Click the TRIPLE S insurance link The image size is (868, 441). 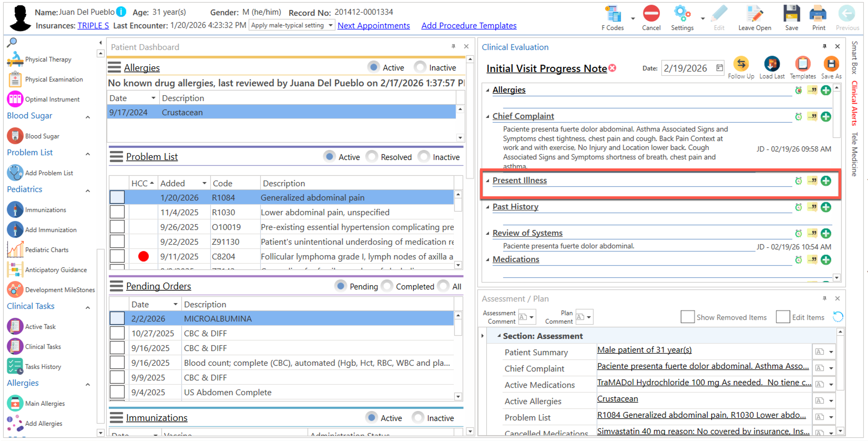(x=93, y=26)
